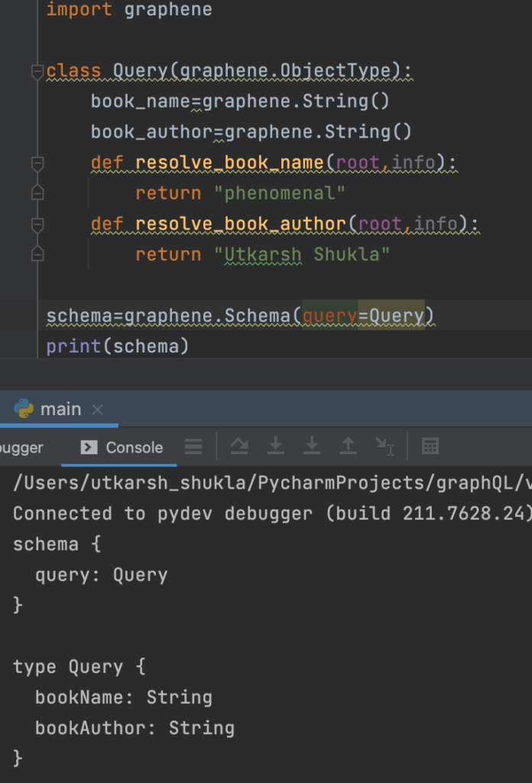Close the main debug session tab
The image size is (532, 783).
click(97, 410)
